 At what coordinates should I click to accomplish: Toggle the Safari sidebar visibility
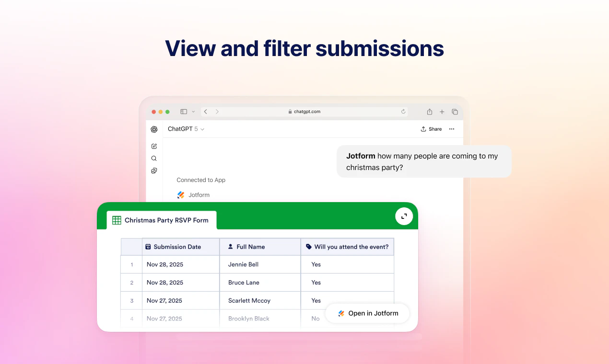tap(183, 111)
